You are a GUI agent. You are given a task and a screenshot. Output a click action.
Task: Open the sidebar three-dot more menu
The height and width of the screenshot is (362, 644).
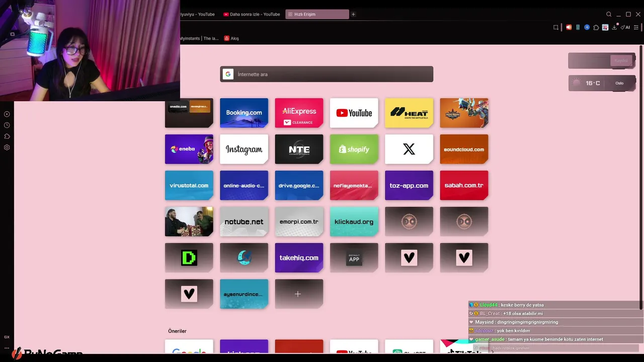7,347
